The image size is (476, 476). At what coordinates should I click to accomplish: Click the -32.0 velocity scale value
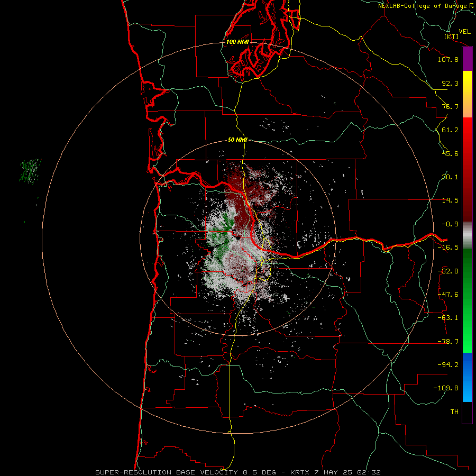(448, 271)
